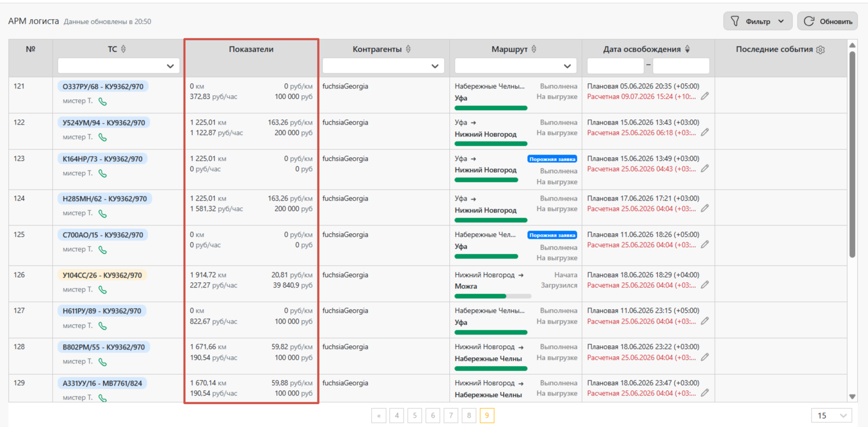The image size is (868, 427).
Task: Sort Контрагенты column using sort arrows
Action: point(408,49)
